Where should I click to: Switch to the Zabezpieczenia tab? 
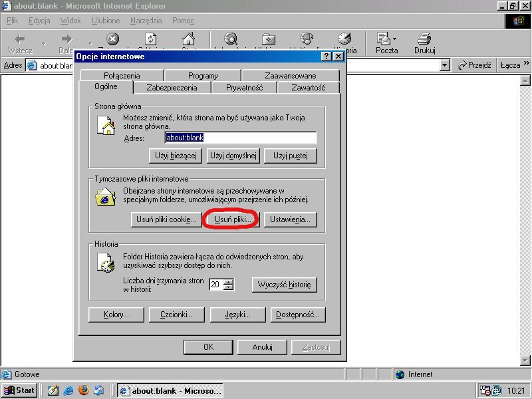(172, 88)
